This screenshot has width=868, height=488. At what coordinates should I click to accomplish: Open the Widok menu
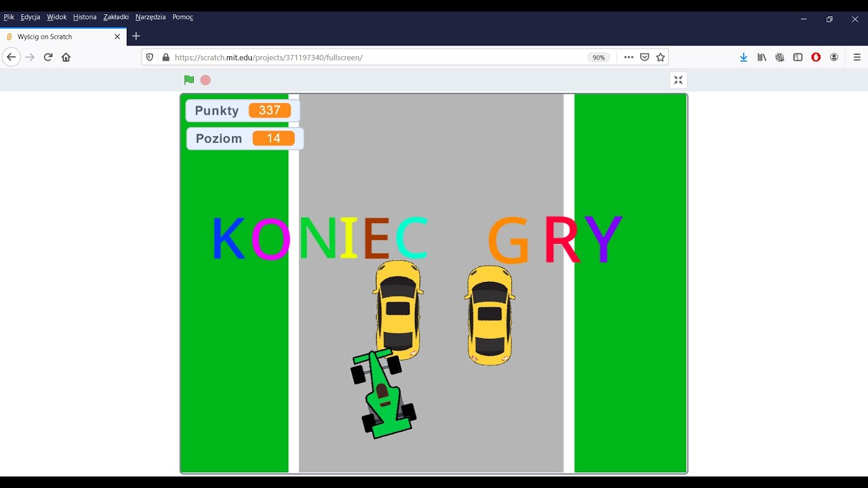click(57, 17)
